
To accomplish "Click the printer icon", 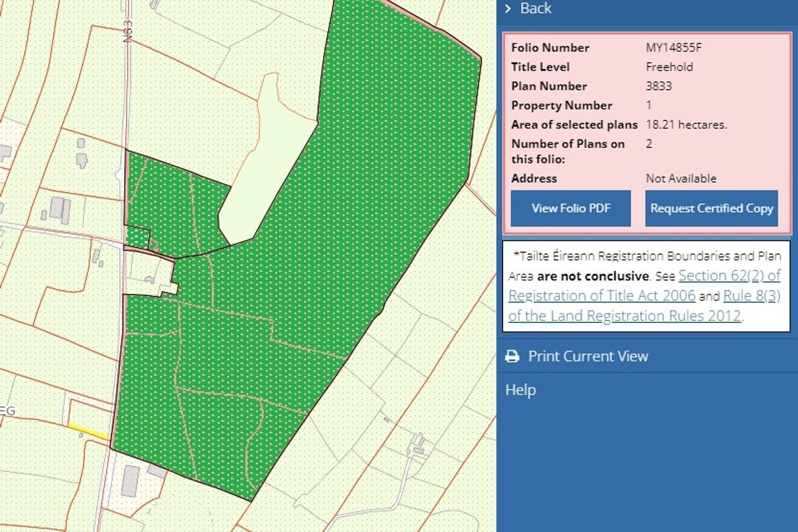I will [x=513, y=356].
